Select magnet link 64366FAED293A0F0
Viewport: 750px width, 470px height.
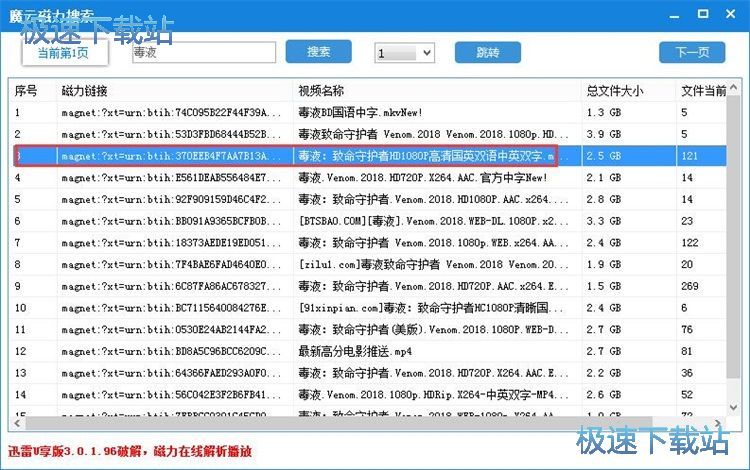click(171, 373)
